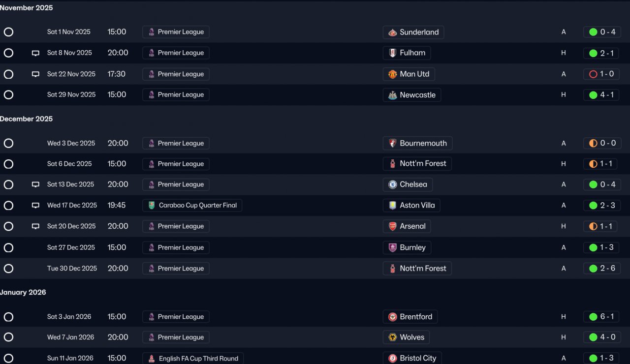Screen dimensions: 630x364
Task: Select the radio circle for Sat 1 Nov fixture
Action: pyautogui.click(x=8, y=32)
